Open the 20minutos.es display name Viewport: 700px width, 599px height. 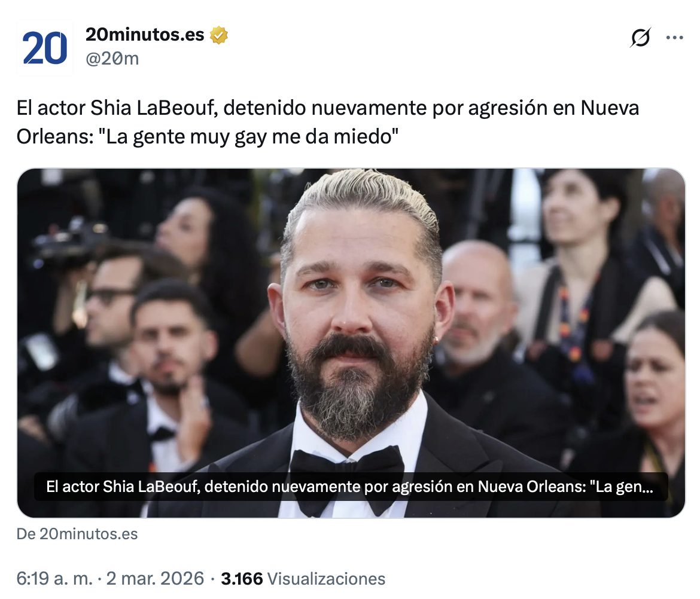click(x=145, y=34)
